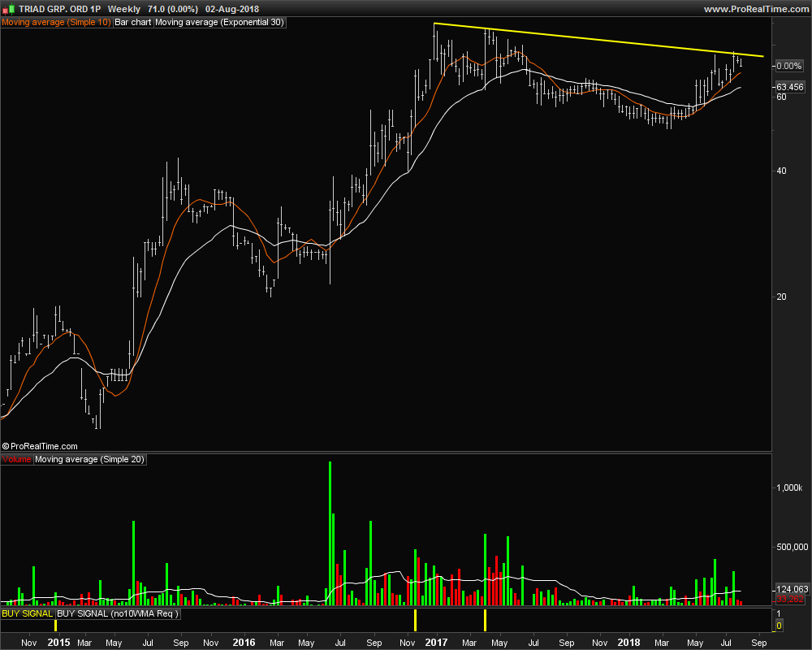
Task: Click the Bar chart indicator label
Action: [x=132, y=22]
